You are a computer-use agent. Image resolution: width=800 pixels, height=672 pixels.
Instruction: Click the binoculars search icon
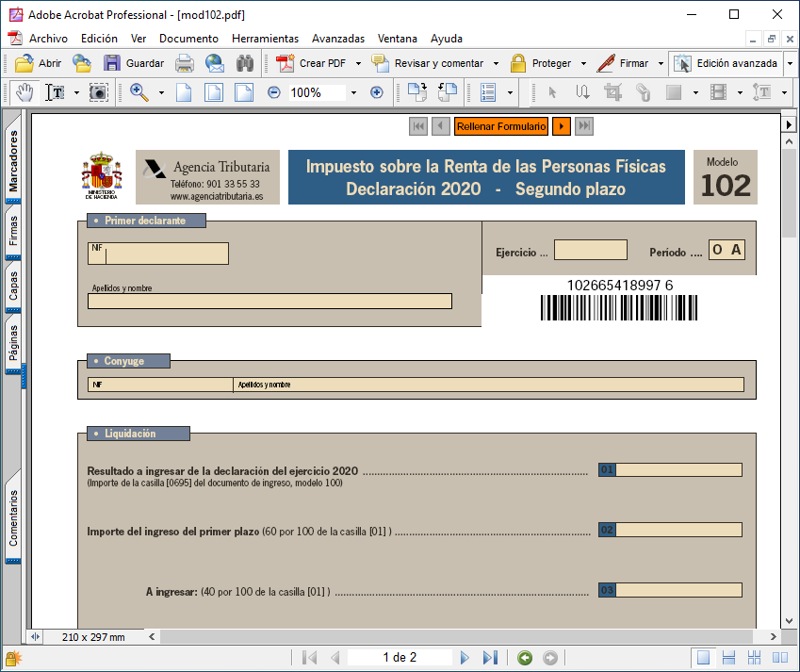(245, 63)
